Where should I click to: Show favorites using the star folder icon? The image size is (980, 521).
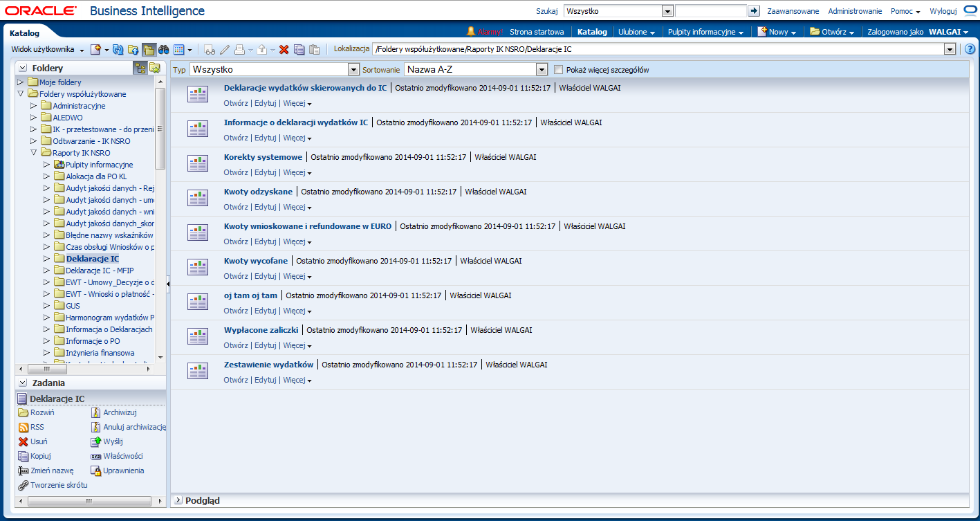(155, 68)
